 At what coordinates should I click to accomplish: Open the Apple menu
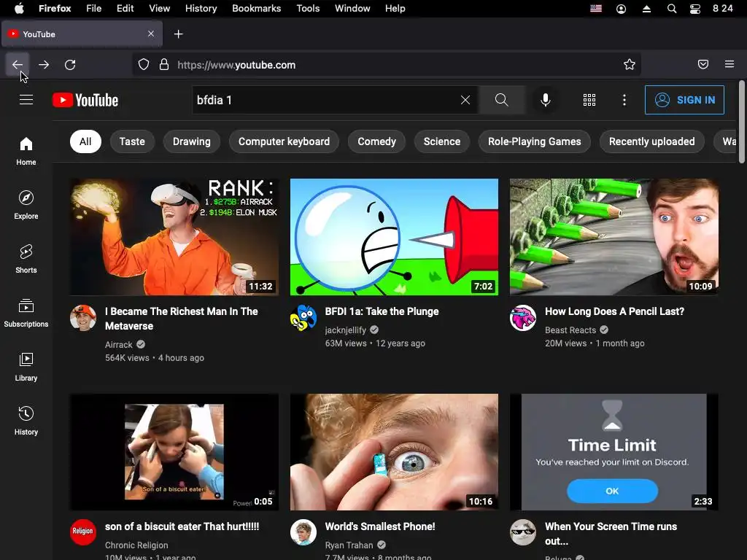[x=19, y=9]
